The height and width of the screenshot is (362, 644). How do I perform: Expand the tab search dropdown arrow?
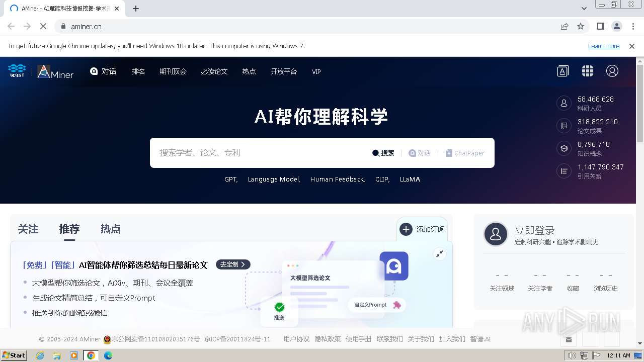pyautogui.click(x=584, y=9)
